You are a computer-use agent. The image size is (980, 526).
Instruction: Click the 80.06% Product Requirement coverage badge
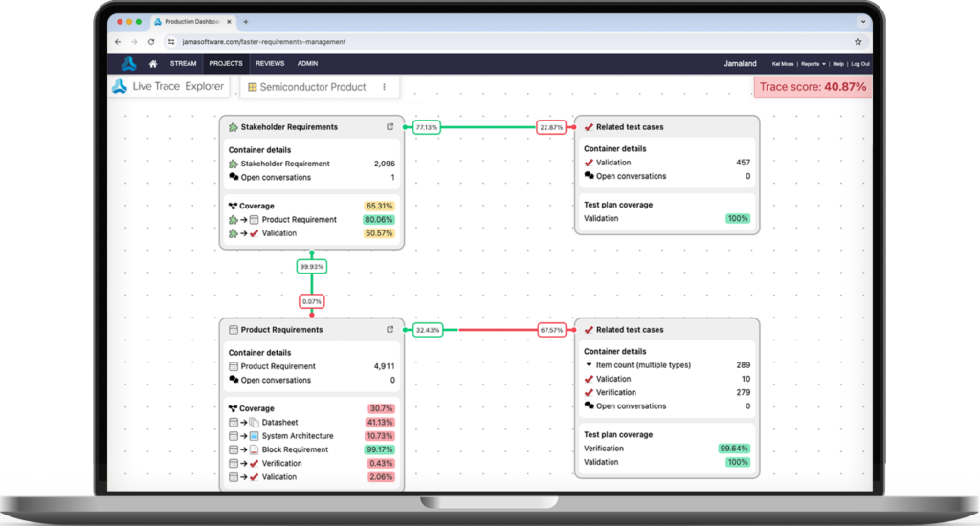tap(379, 220)
